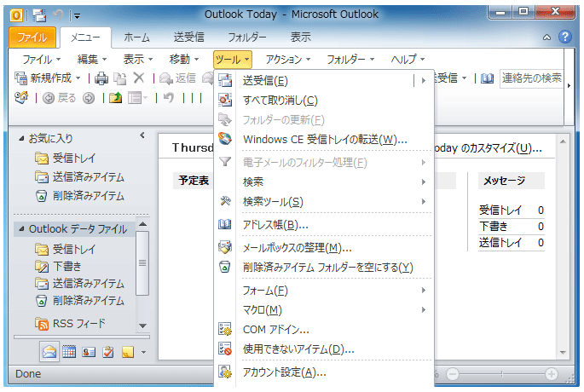
Task: Collapse Outlook データ ファイル group
Action: click(x=21, y=228)
